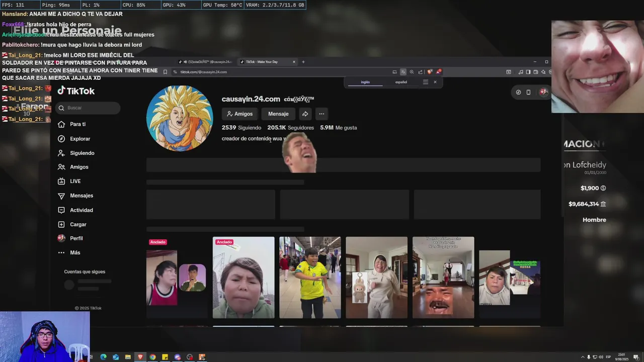Open the Brave Shields lion icon
Viewport: 644px width, 362px height.
[430, 72]
